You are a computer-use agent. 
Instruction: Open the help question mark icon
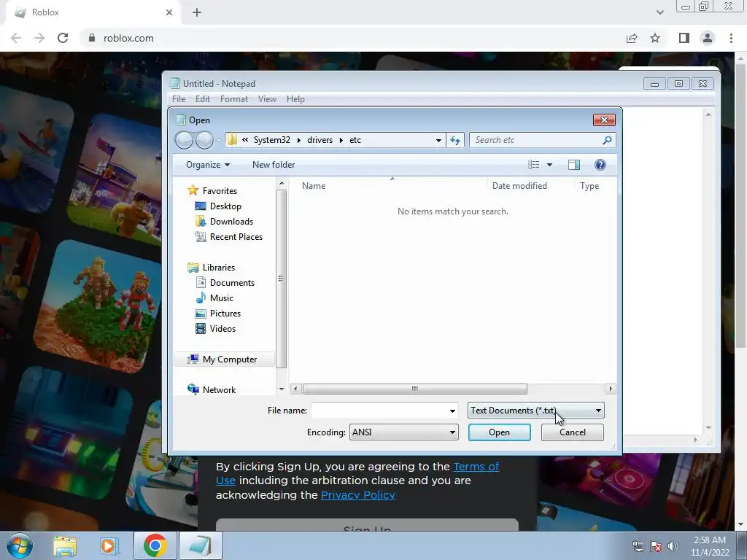pyautogui.click(x=600, y=165)
